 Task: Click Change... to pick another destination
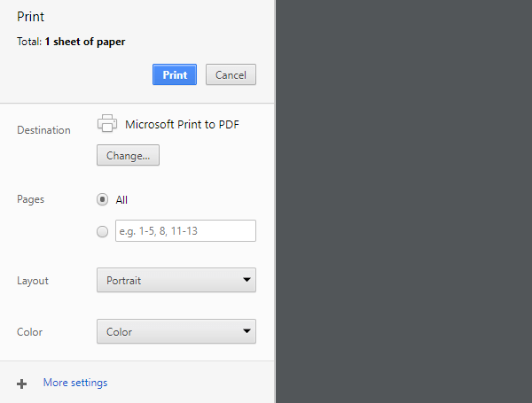click(128, 156)
